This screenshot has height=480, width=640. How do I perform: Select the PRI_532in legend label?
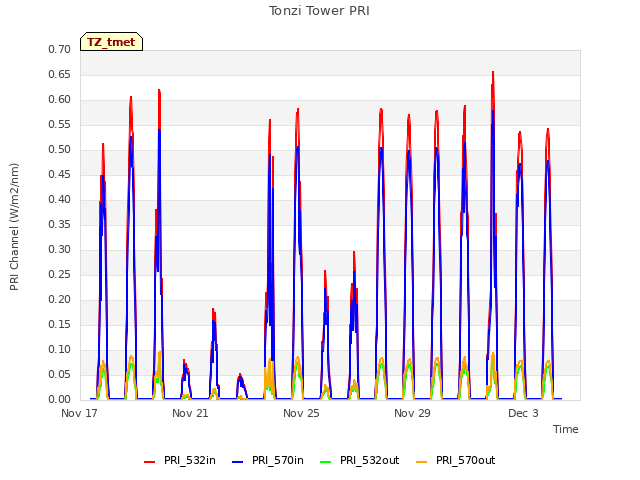click(190, 460)
